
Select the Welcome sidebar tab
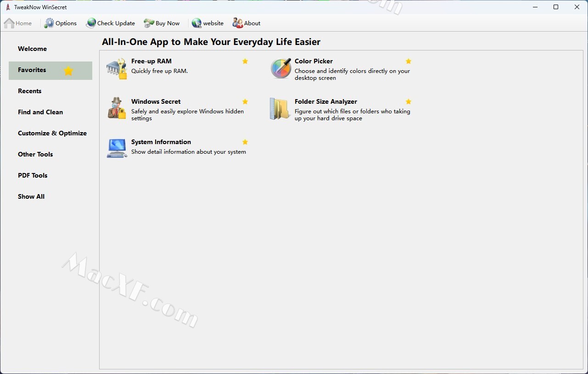50,49
